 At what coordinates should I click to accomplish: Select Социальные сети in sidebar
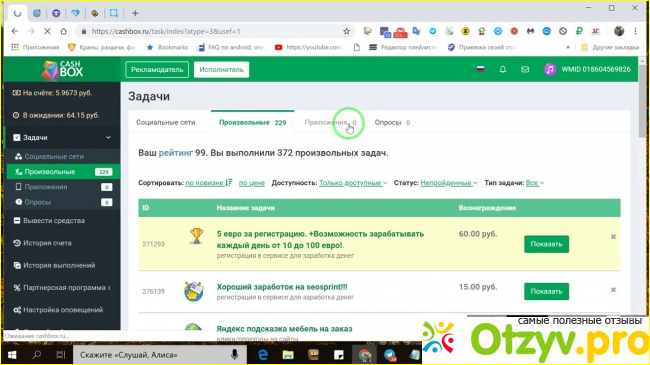(x=63, y=156)
